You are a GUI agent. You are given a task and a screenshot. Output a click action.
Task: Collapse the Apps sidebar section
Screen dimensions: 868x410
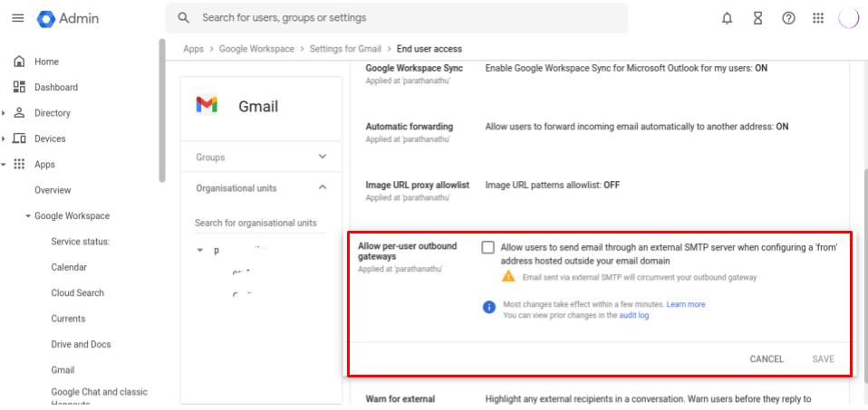coord(4,165)
